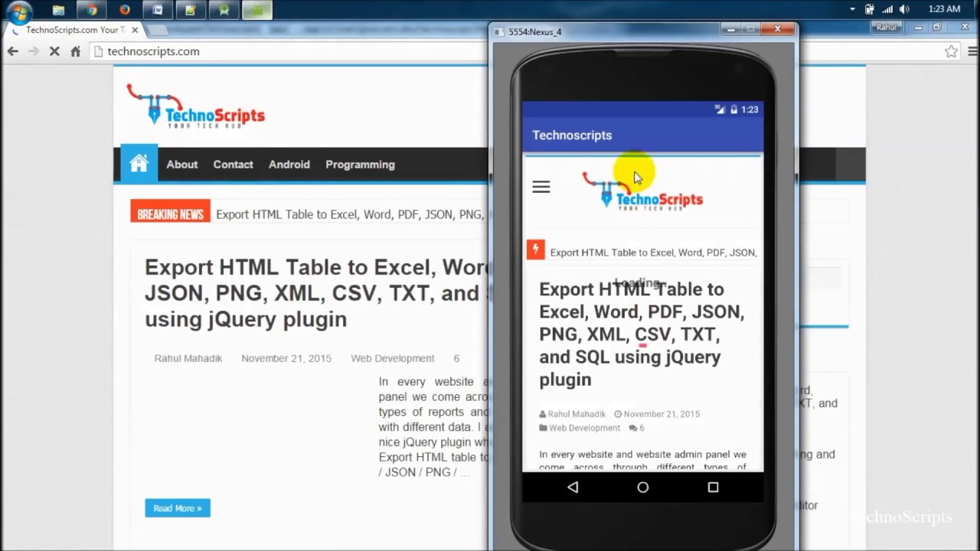Image resolution: width=980 pixels, height=551 pixels.
Task: Tap the article title in emulator
Action: pos(642,334)
